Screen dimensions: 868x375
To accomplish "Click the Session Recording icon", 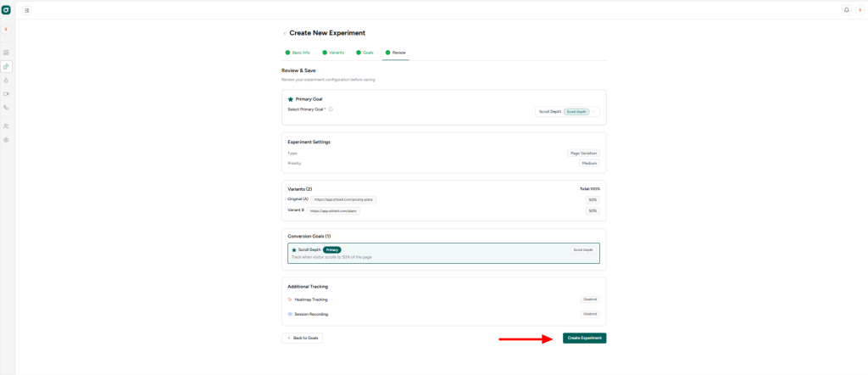I will pyautogui.click(x=290, y=314).
